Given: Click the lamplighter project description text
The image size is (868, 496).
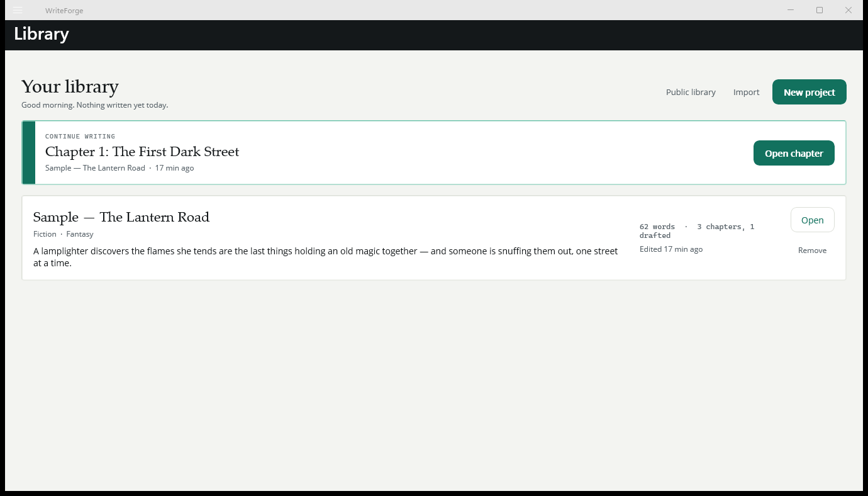Looking at the screenshot, I should click(x=326, y=257).
